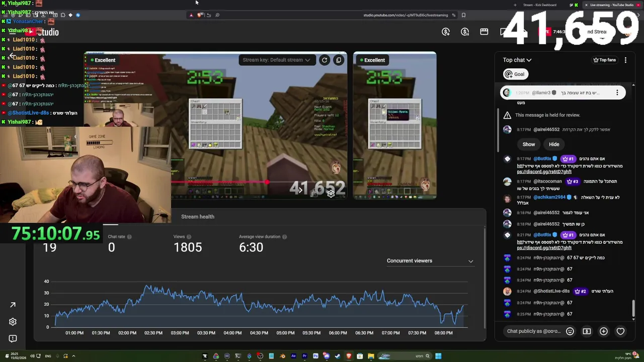The height and width of the screenshot is (362, 644).
Task: Switch to Brave browser in taskbar
Action: pos(349,356)
